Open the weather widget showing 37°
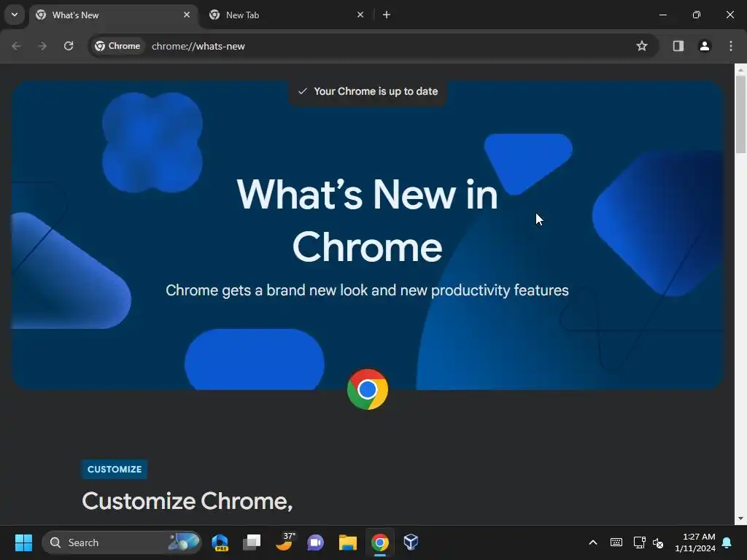Screen dimensions: 747x560 (285, 542)
